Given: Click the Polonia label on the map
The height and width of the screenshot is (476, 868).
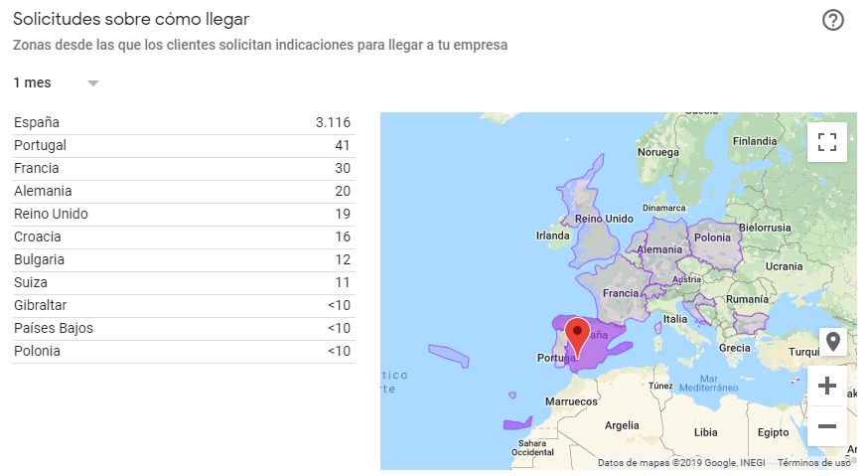Looking at the screenshot, I should tap(712, 238).
